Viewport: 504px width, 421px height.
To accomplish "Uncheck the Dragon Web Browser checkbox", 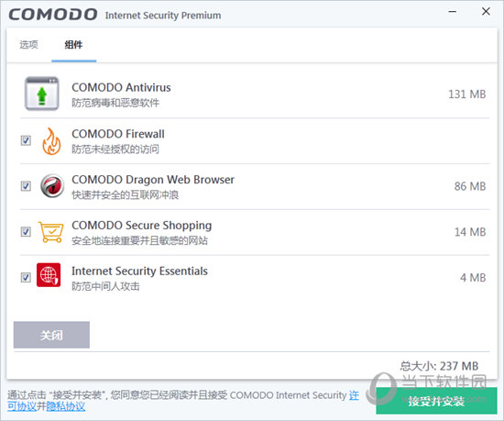I will (x=26, y=186).
